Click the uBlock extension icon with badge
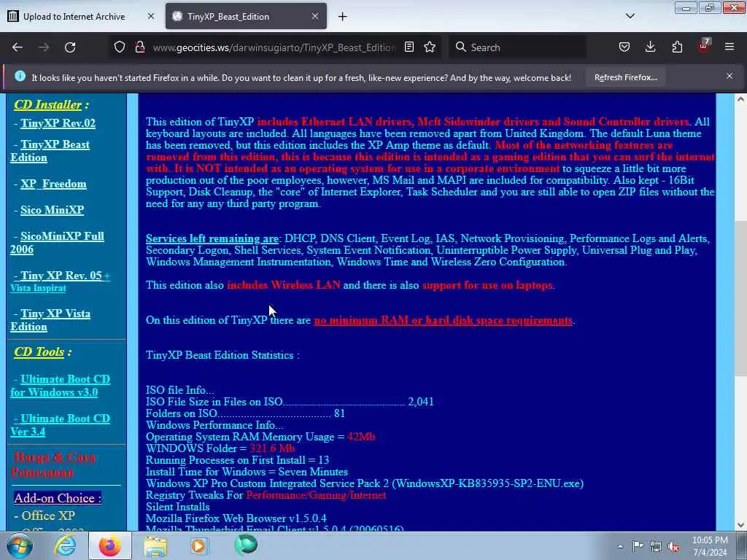Viewport: 747px width, 560px height. pos(704,46)
